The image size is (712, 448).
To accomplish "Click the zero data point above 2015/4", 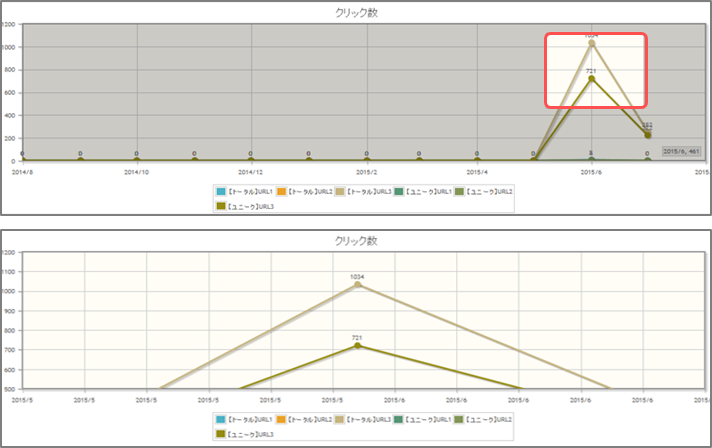I will coord(477,160).
